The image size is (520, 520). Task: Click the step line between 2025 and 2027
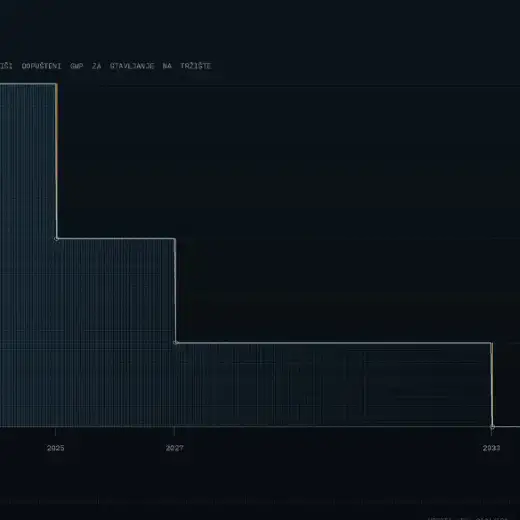click(116, 238)
